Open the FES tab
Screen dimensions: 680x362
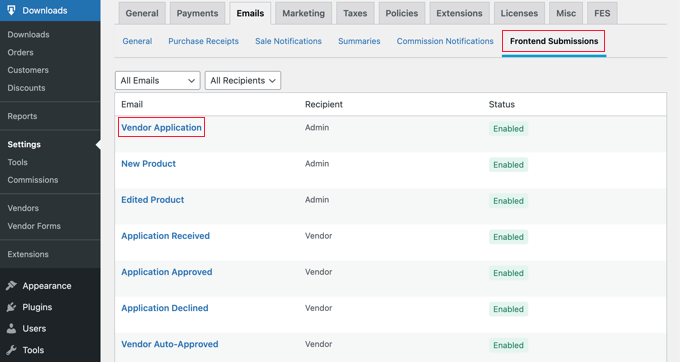602,13
